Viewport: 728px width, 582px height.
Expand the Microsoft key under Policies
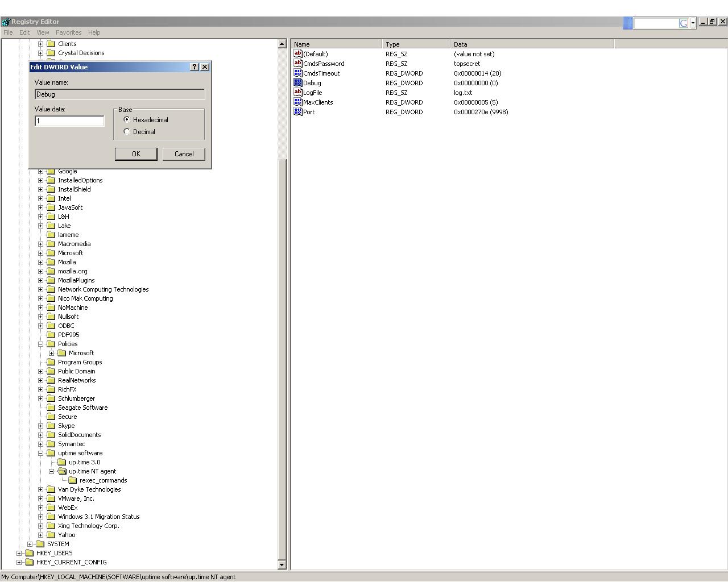pyautogui.click(x=52, y=353)
